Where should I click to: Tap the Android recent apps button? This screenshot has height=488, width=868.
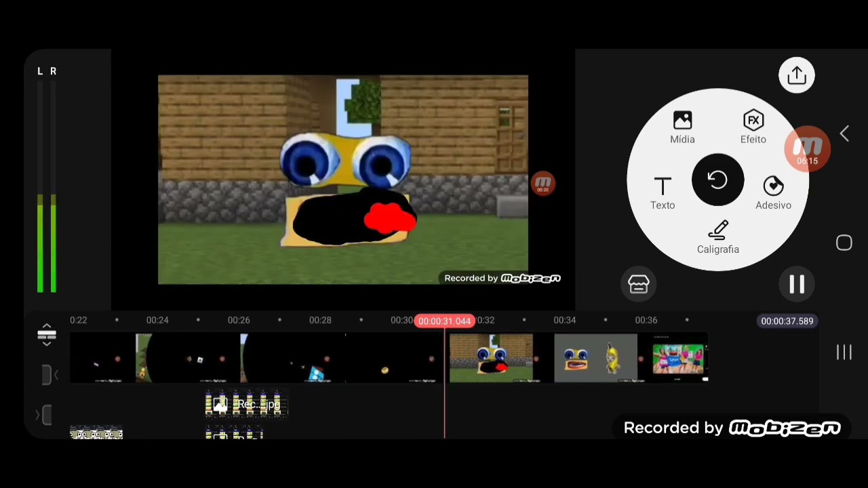[844, 352]
